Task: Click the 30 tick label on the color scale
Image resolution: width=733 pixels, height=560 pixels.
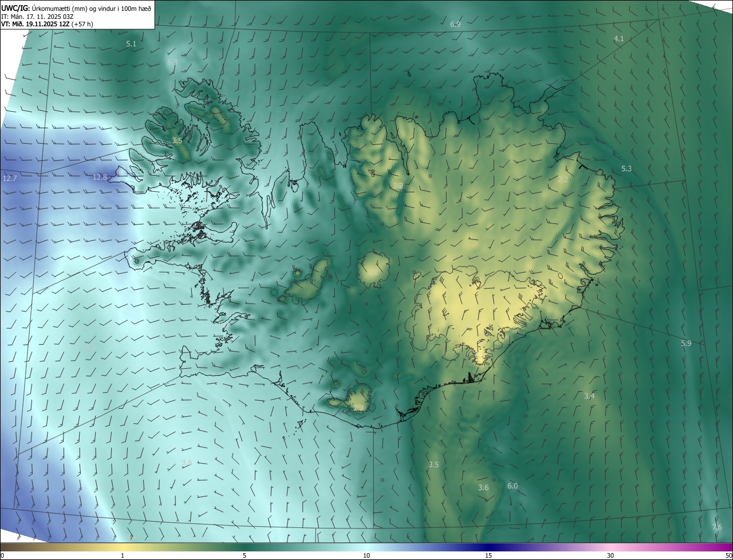Action: (610, 555)
